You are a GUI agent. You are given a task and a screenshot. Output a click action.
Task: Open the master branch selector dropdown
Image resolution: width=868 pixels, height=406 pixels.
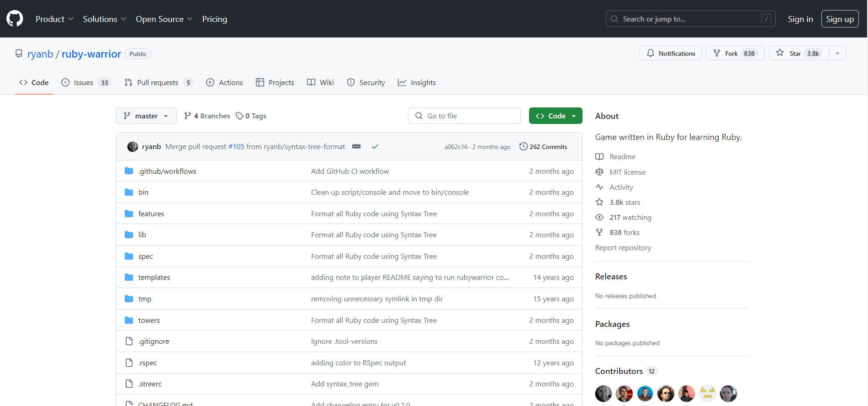click(146, 116)
